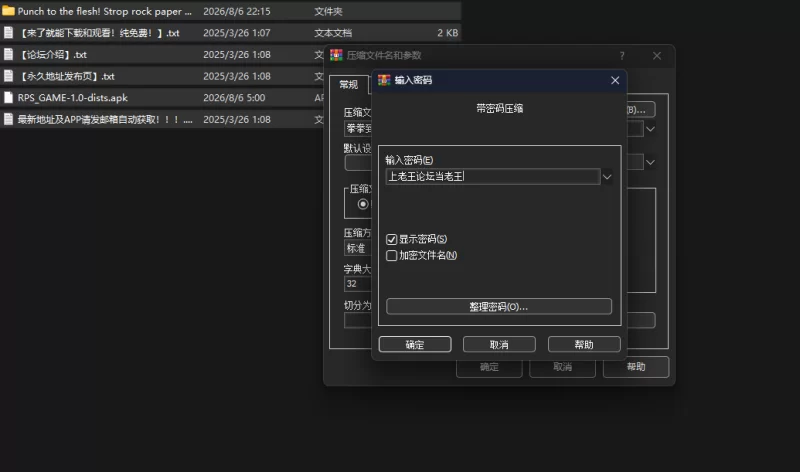This screenshot has width=800, height=472.
Task: Open the dictionary size 32 combo box
Action: (358, 284)
